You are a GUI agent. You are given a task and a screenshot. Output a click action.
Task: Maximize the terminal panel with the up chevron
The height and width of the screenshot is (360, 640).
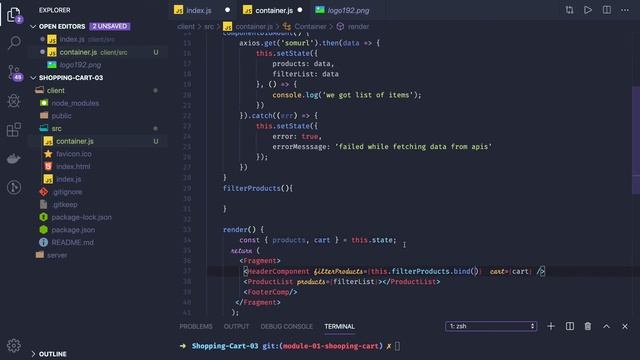pyautogui.click(x=606, y=326)
